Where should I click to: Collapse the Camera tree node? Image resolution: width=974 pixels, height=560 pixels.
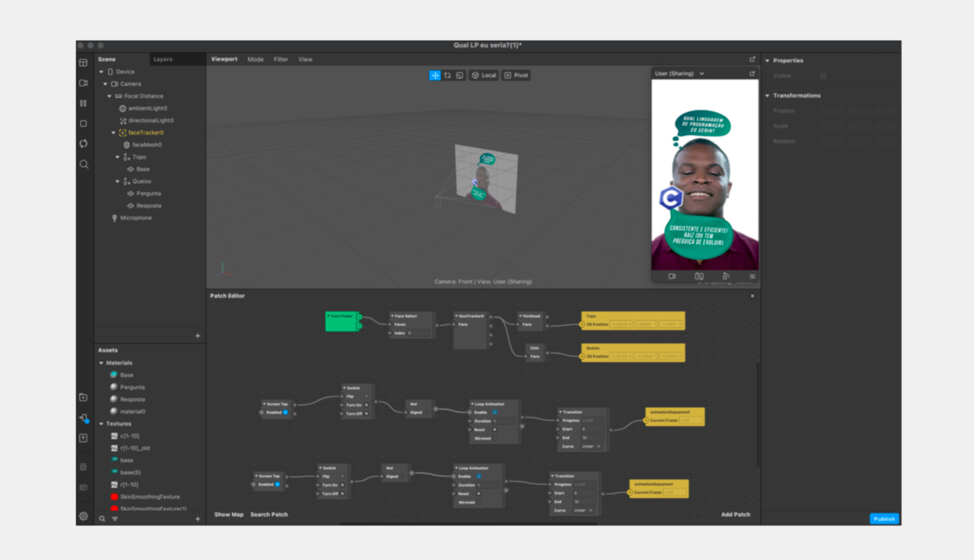point(106,84)
